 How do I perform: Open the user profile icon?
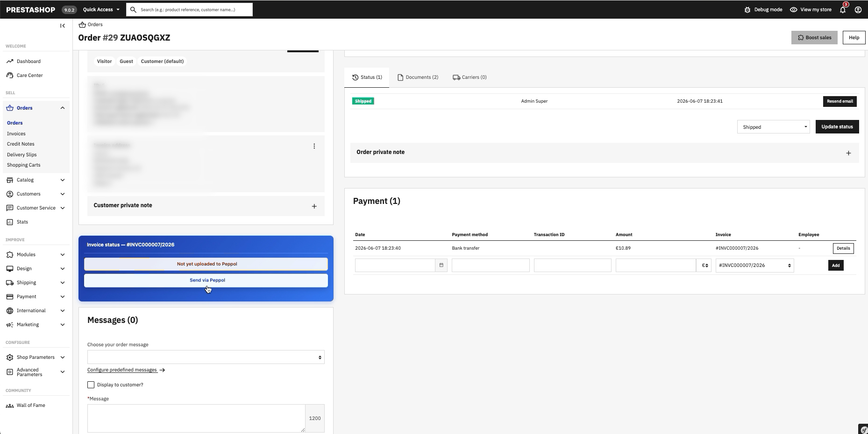[858, 9]
